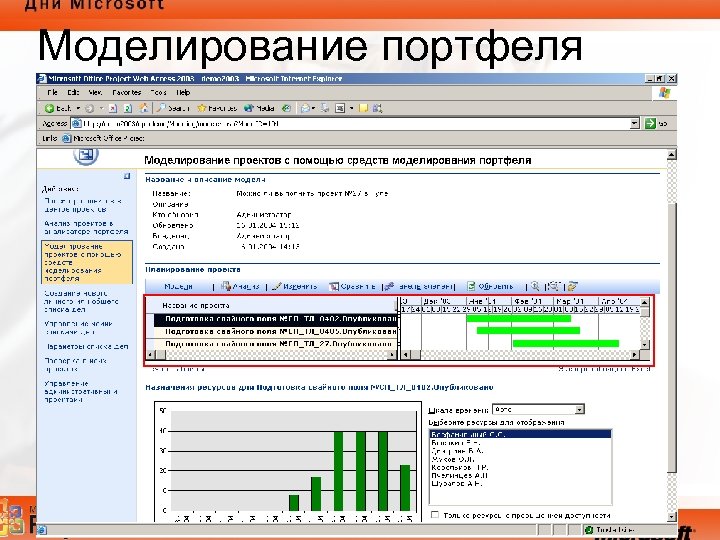Viewport: 720px width, 540px height.
Task: Open the Favorites star toolbar button
Action: click(x=217, y=108)
